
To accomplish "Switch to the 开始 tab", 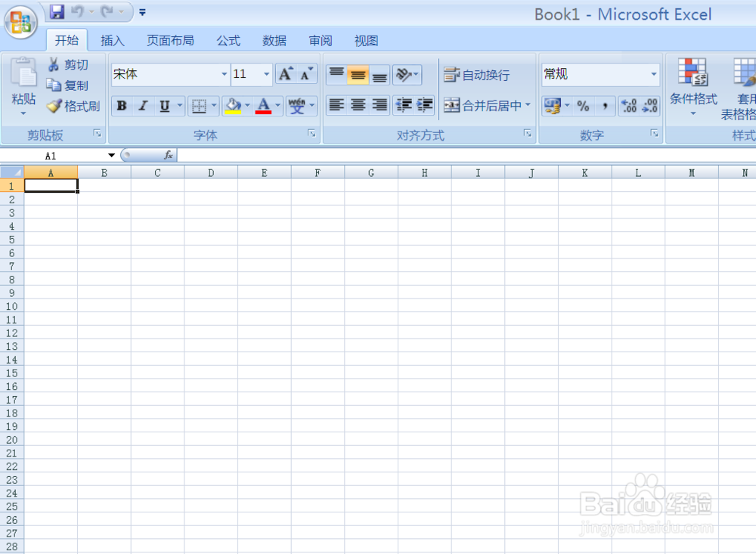I will click(67, 41).
